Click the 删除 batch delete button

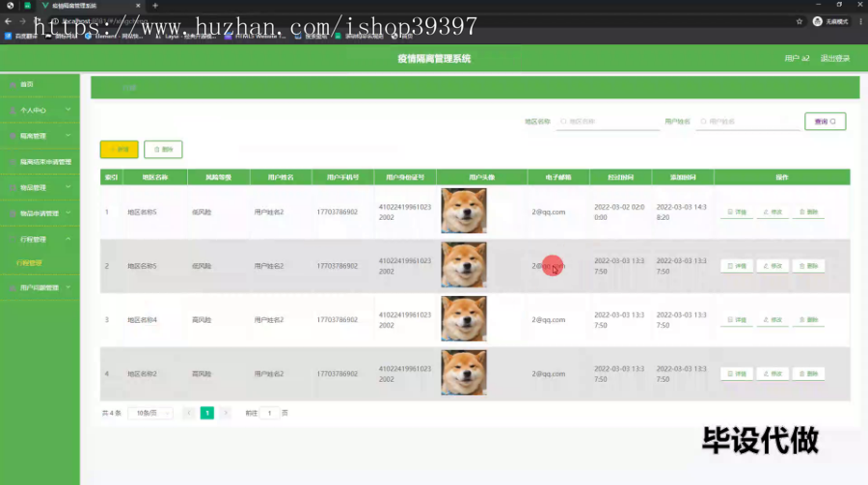tap(163, 149)
